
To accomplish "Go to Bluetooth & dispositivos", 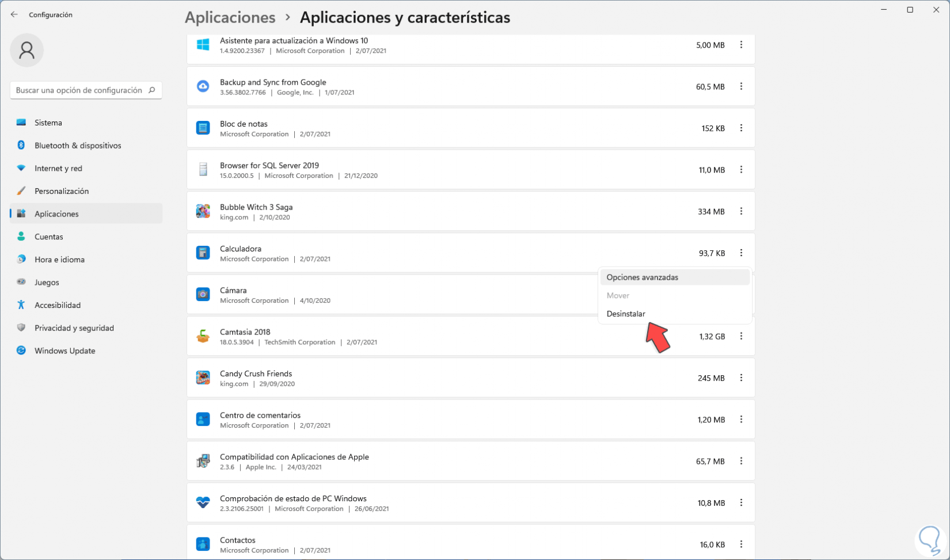I will (x=86, y=146).
